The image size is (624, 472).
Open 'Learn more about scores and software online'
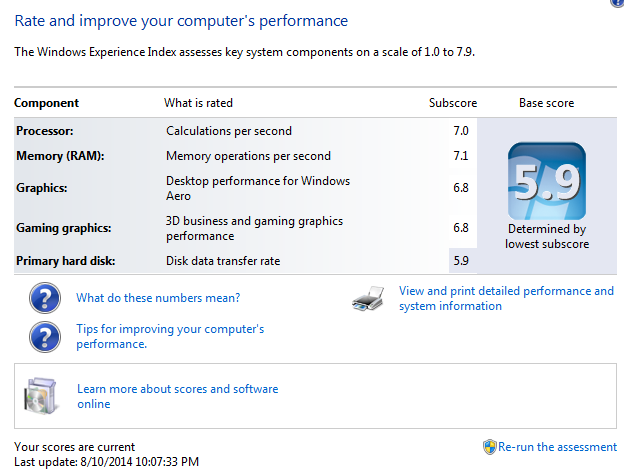point(177,396)
